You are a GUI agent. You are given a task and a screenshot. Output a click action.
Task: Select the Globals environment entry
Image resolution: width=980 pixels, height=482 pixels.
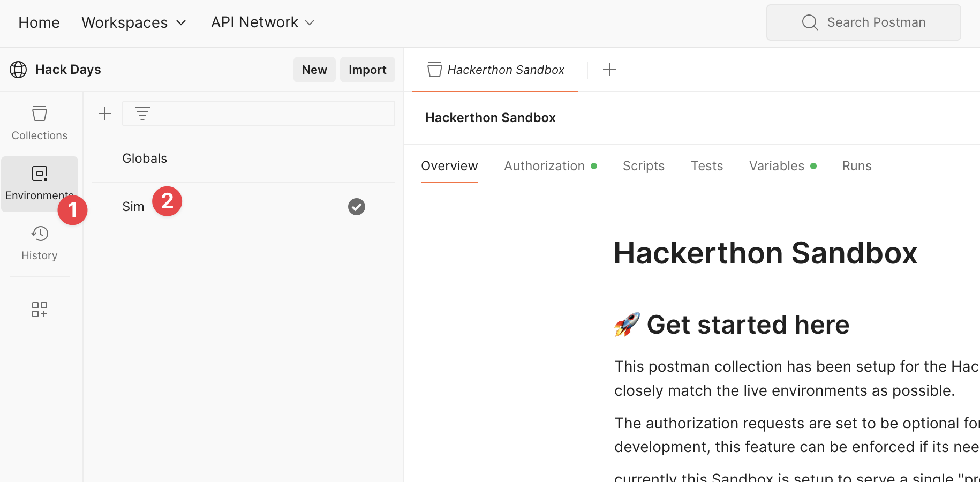click(x=145, y=159)
